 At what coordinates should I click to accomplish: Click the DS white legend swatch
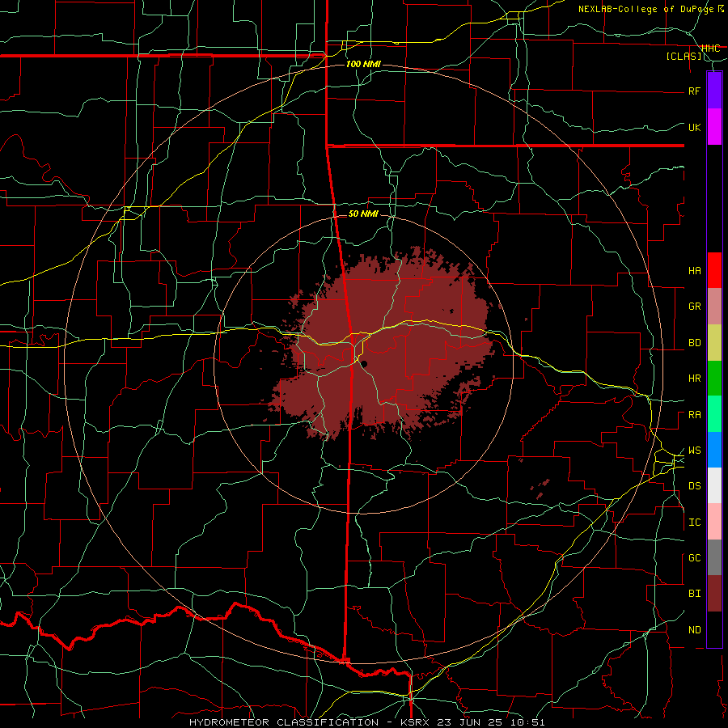714,485
